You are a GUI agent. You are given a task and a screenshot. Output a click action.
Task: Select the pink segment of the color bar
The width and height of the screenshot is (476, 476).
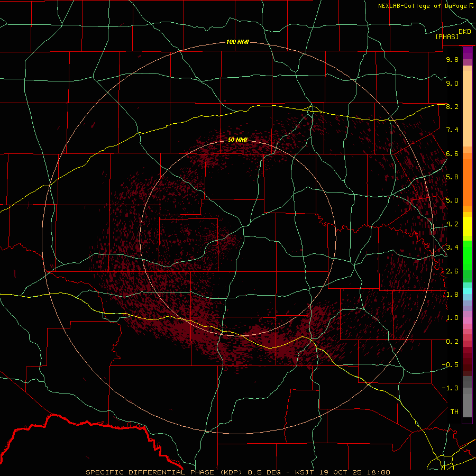pyautogui.click(x=467, y=321)
